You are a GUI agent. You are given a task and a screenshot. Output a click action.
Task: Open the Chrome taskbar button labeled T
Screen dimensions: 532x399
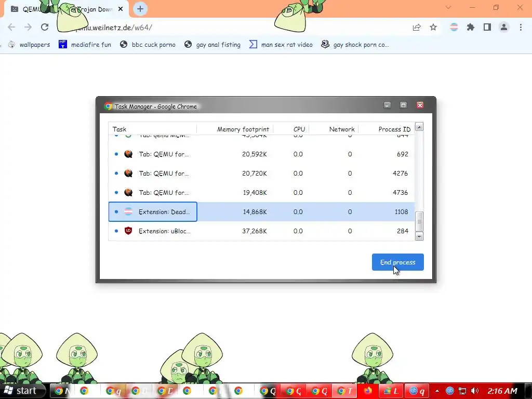pyautogui.click(x=345, y=391)
